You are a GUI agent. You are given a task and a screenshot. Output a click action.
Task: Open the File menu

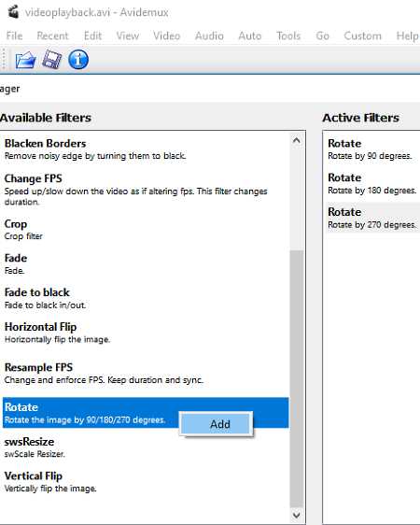point(14,35)
